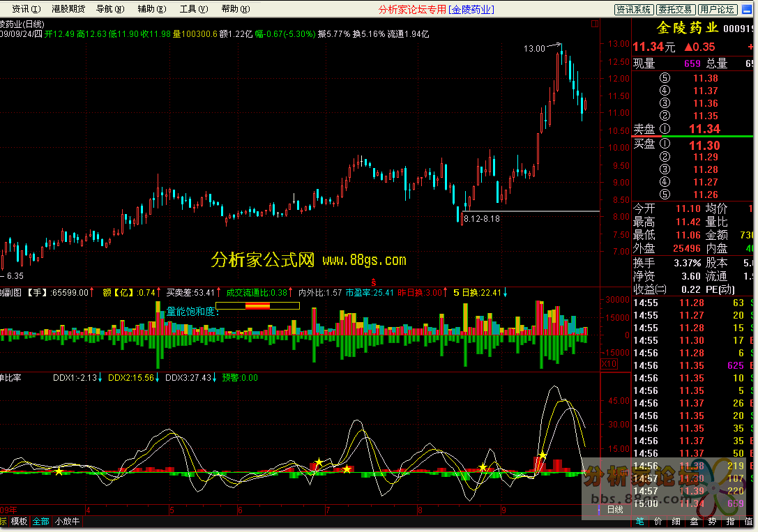758x532 pixels.
Task: Click the X10 scale button on volume axis
Action: coord(609,364)
